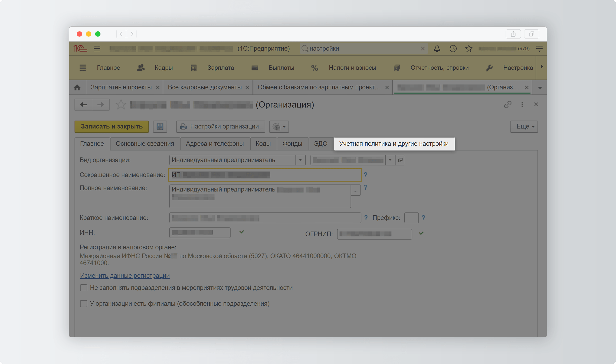This screenshot has width=616, height=364.
Task: Click Записать и закрыть button
Action: pyautogui.click(x=112, y=126)
